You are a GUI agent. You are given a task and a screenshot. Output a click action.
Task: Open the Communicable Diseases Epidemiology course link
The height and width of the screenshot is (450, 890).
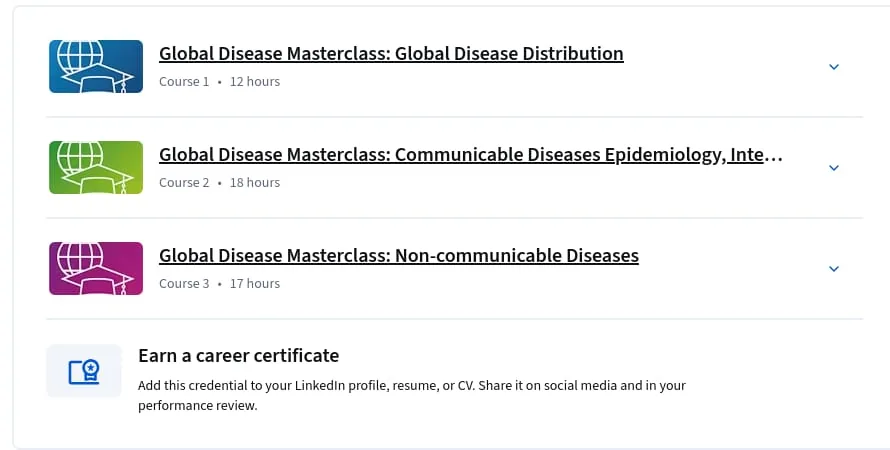click(471, 154)
